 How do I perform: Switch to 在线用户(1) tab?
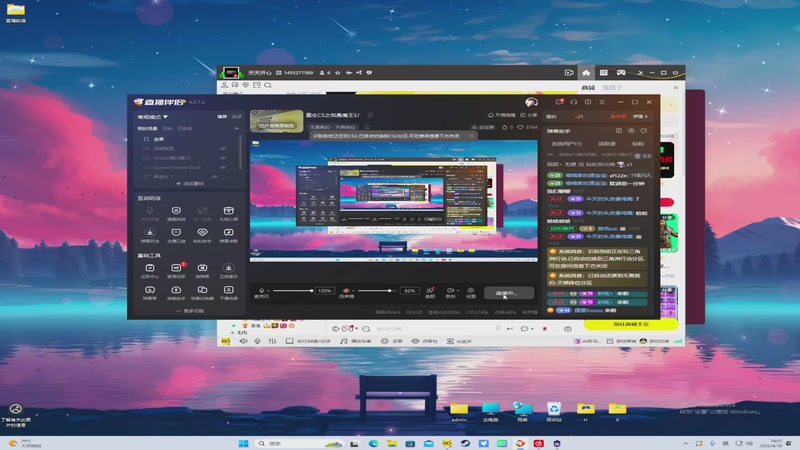tap(566, 144)
